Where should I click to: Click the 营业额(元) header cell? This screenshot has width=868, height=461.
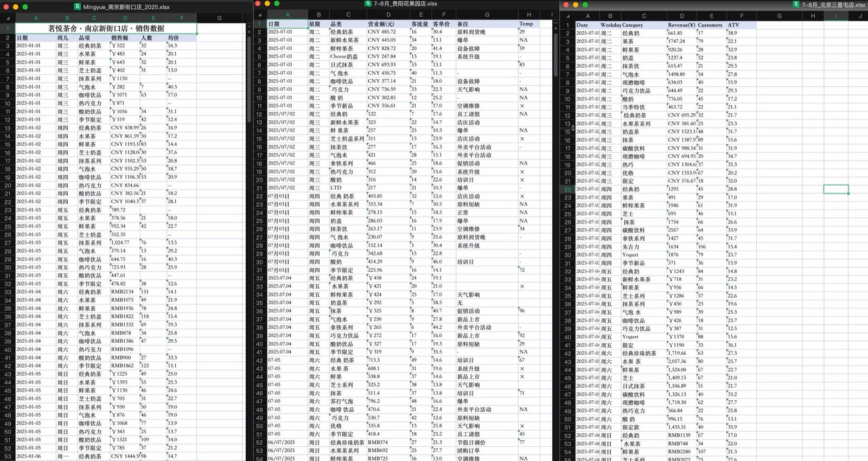pyautogui.click(x=388, y=24)
